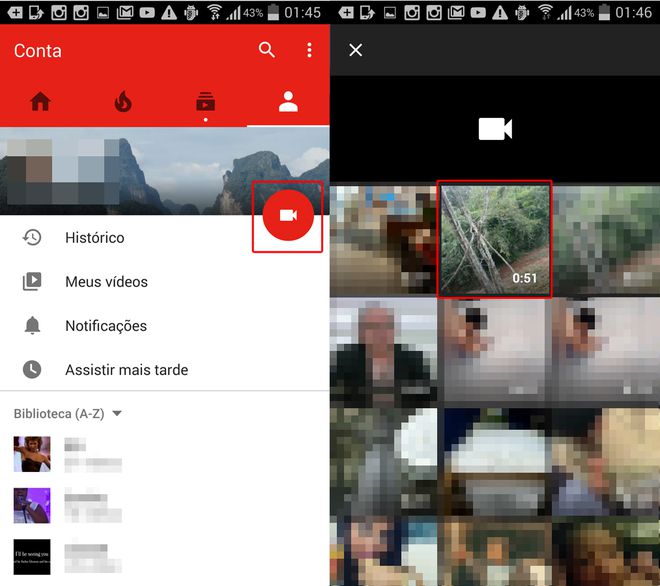The height and width of the screenshot is (586, 660).
Task: Tap the right status bar picture notification icon
Action: click(390, 13)
